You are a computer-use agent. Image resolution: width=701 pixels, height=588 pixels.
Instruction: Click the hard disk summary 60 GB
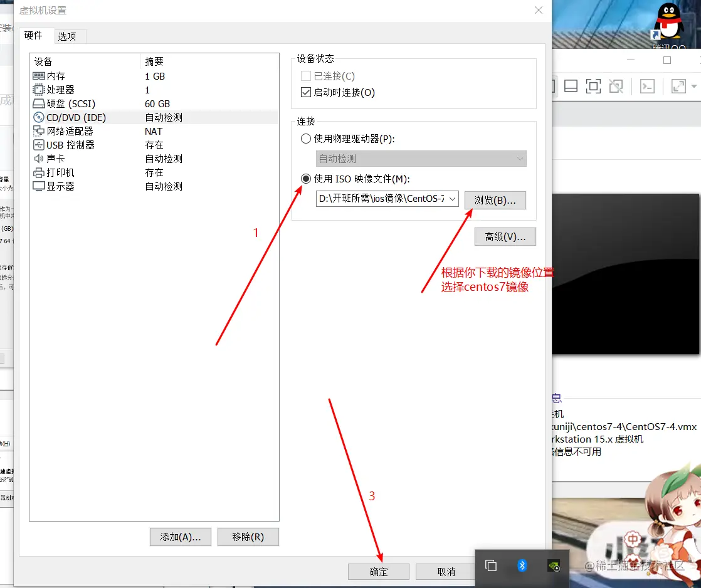tap(157, 103)
